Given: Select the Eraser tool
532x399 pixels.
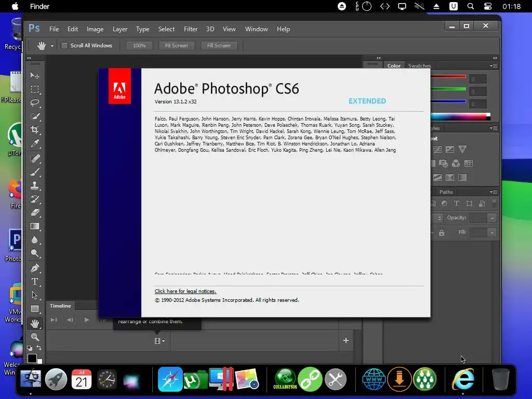Looking at the screenshot, I should pos(35,212).
